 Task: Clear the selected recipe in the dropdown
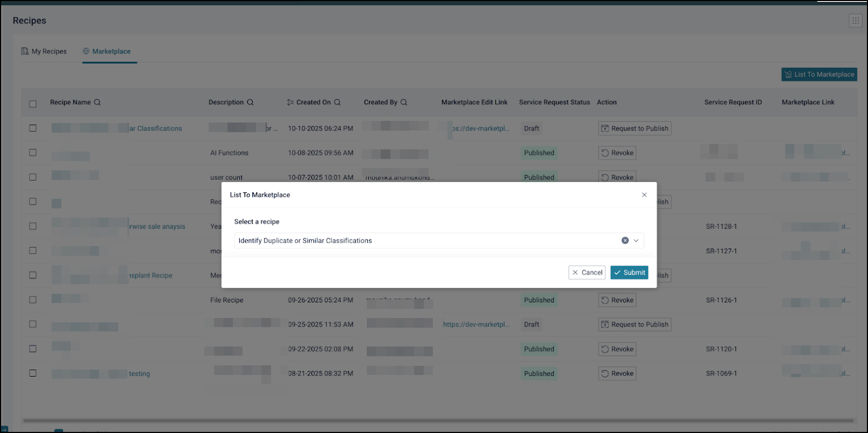625,241
